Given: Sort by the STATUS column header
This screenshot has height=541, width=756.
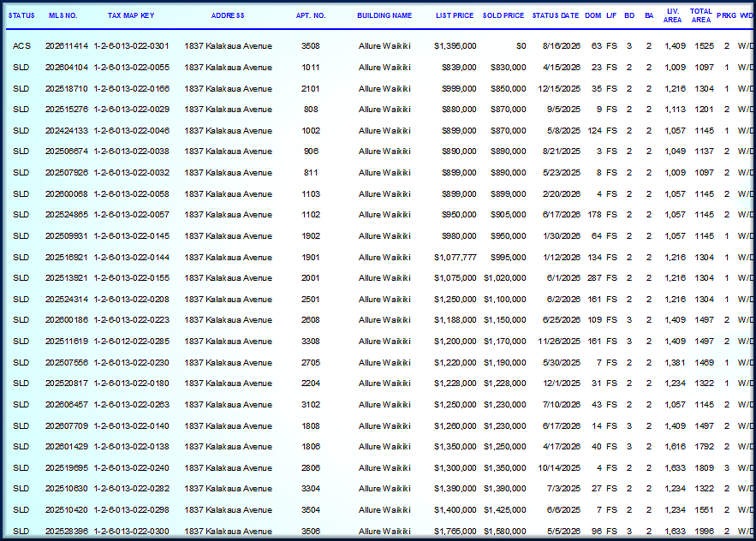Looking at the screenshot, I should pos(21,15).
